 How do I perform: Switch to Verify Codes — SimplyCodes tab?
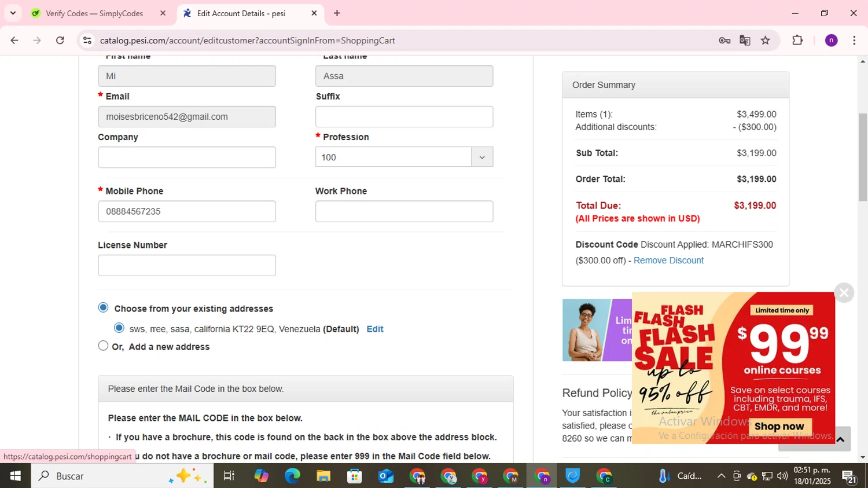(94, 13)
